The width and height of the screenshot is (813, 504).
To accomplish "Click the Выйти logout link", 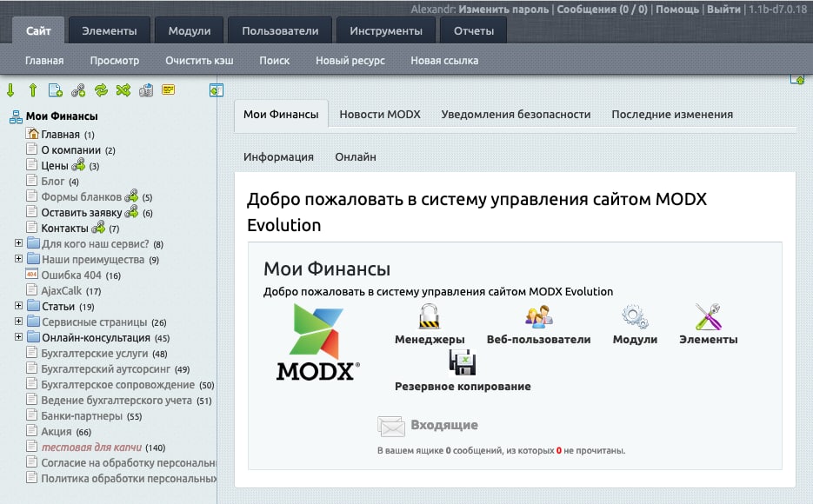I will tap(723, 9).
